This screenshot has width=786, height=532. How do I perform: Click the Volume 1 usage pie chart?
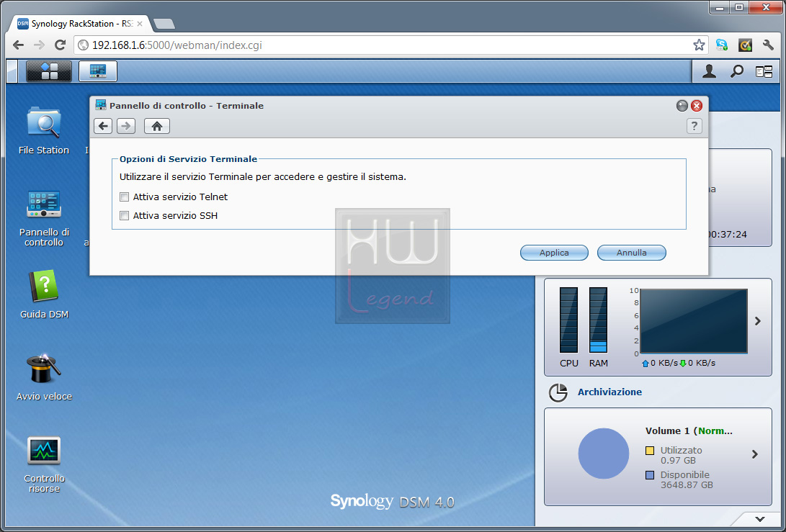click(x=604, y=454)
